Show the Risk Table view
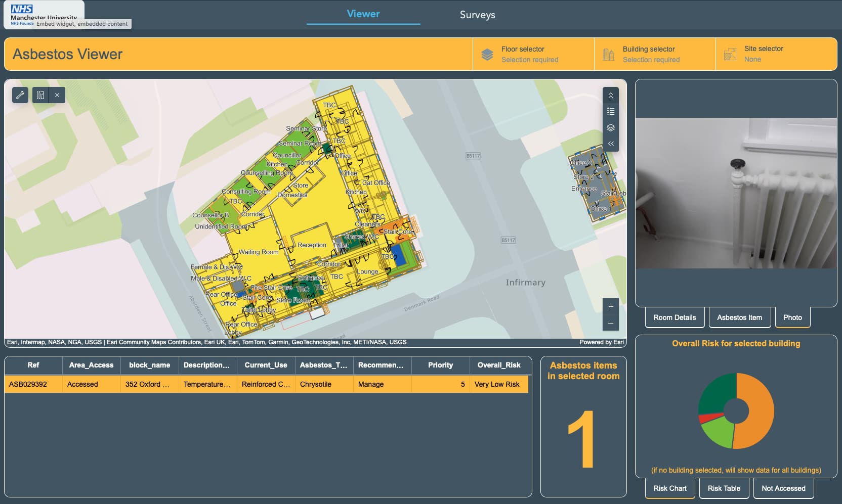 pos(724,488)
